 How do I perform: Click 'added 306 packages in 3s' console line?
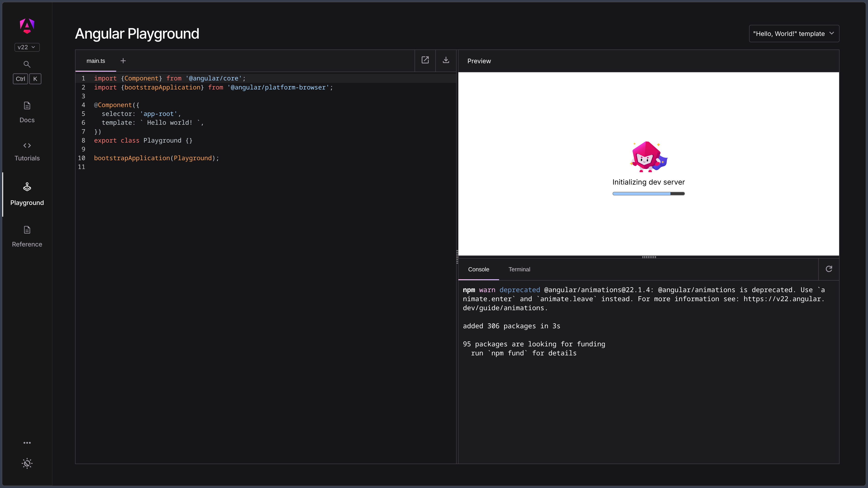tap(512, 326)
